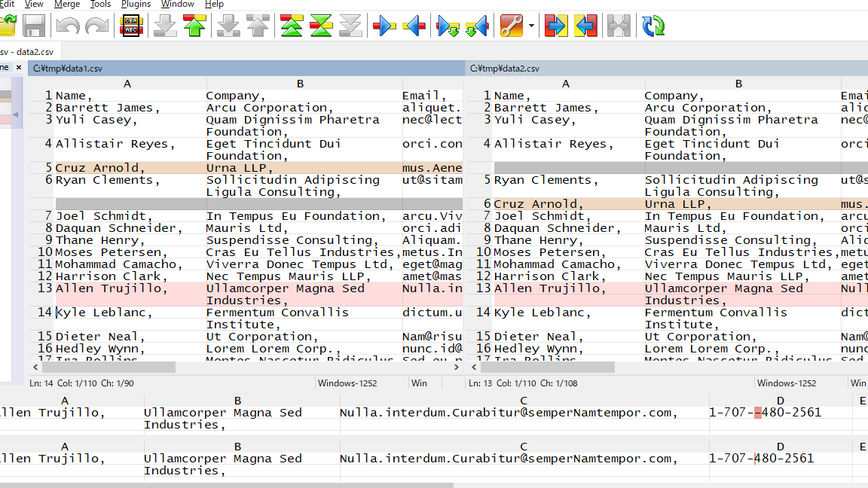Viewport: 868px width, 488px height.
Task: Click right status 'Ln: 13 Col: 1/110 Ch: 1/108'
Action: (x=523, y=383)
